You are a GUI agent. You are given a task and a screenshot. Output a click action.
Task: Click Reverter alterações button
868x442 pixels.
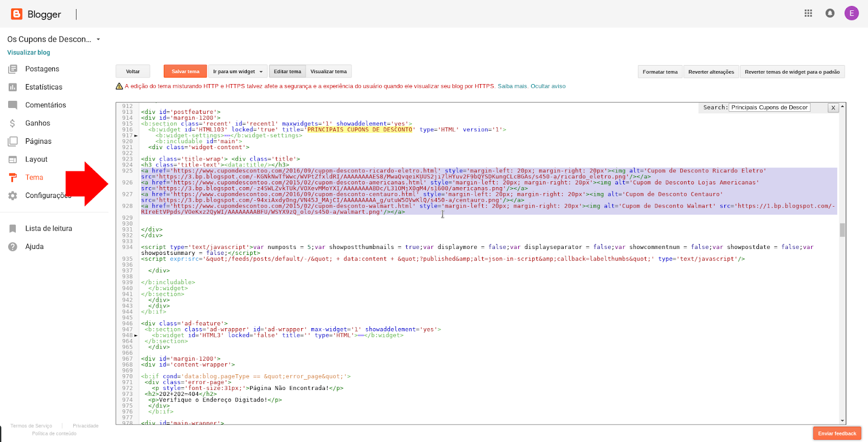point(711,72)
